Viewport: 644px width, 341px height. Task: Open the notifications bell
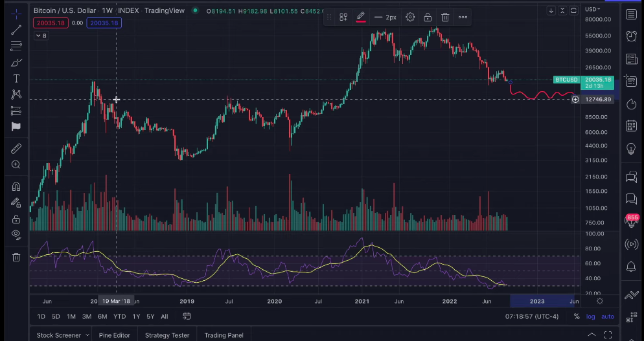(x=631, y=267)
